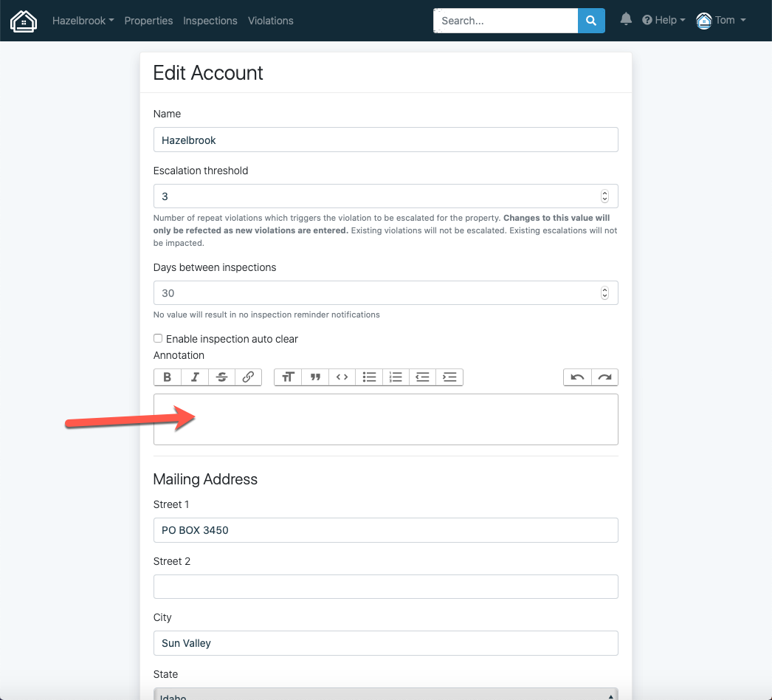Enable inspection auto clear checkbox
The height and width of the screenshot is (700, 772).
click(157, 338)
